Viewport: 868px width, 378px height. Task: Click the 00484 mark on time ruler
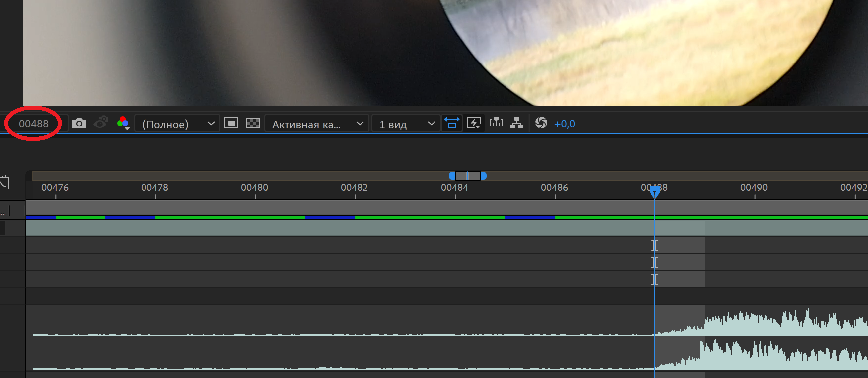pos(455,188)
